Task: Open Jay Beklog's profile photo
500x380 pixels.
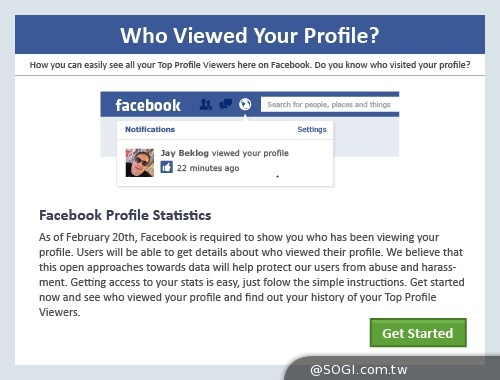Action: click(x=140, y=163)
